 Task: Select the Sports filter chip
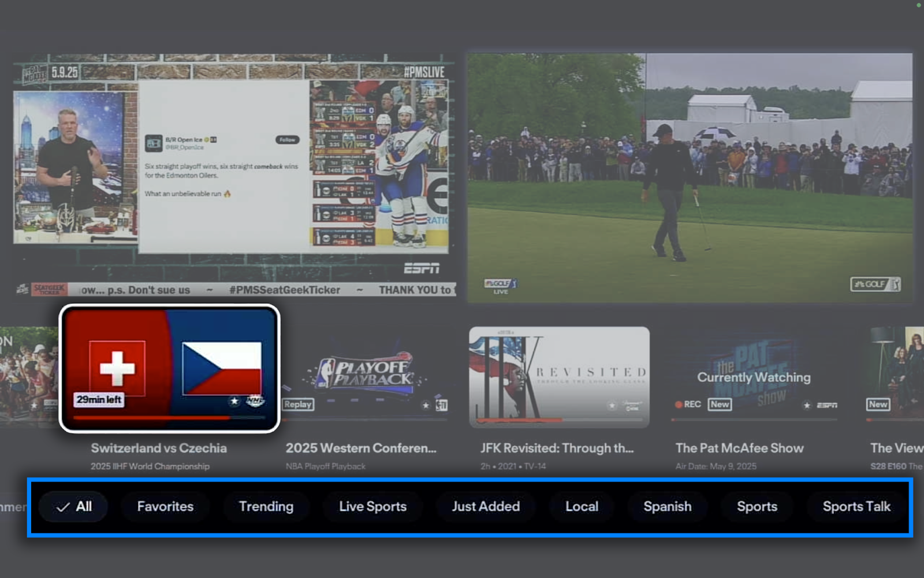click(757, 507)
